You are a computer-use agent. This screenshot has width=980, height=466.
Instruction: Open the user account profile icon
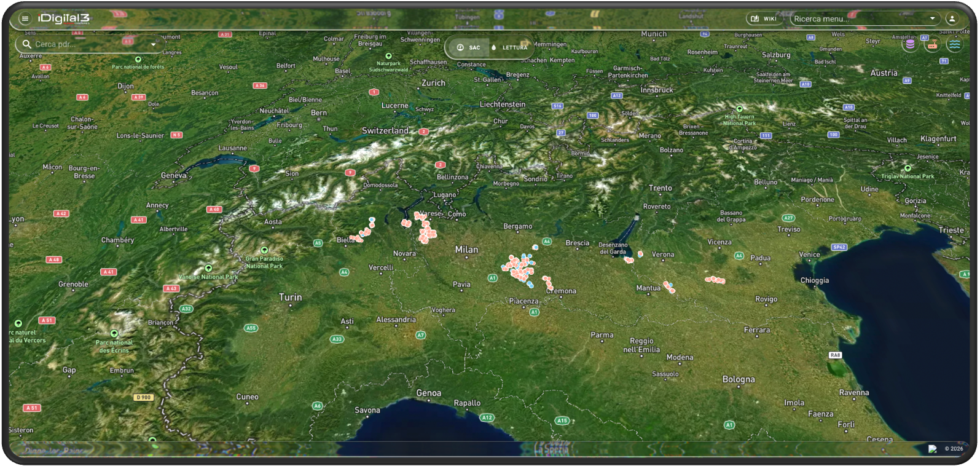coord(951,18)
